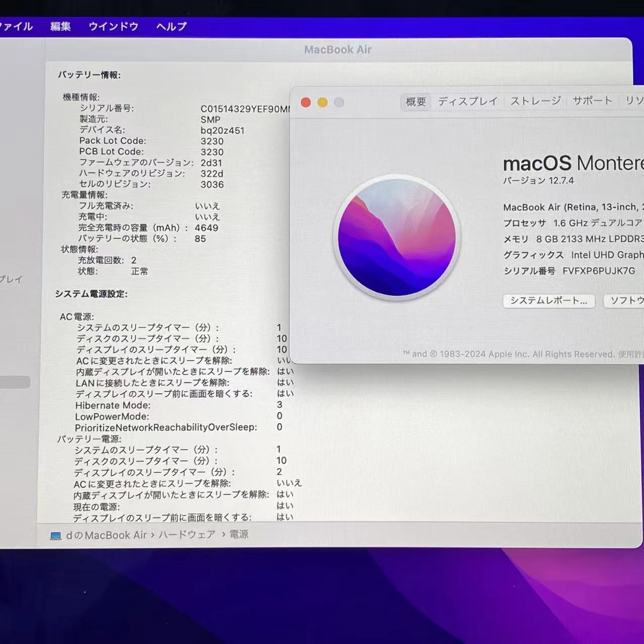The height and width of the screenshot is (644, 644).
Task: Open the ヘルプ menu
Action: pyautogui.click(x=170, y=26)
